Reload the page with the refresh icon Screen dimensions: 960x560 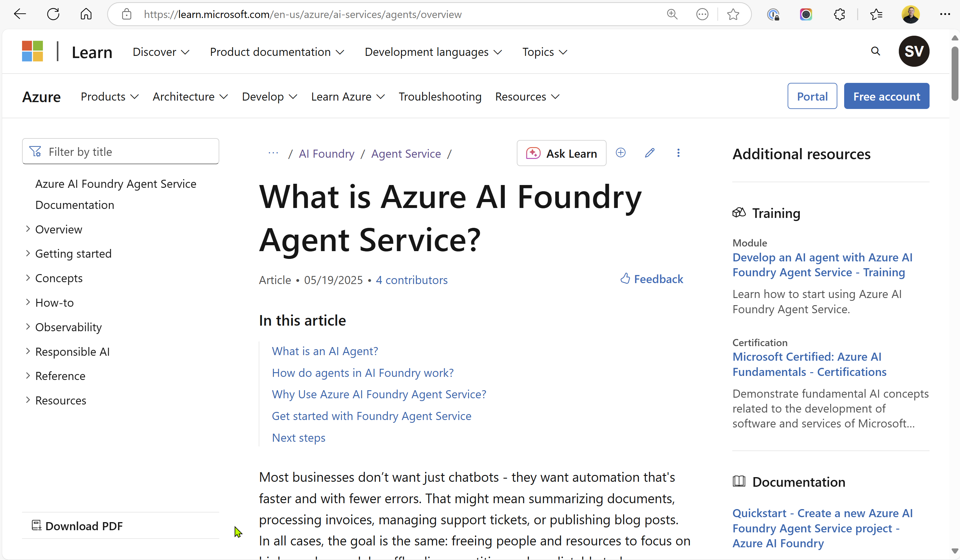pos(53,14)
